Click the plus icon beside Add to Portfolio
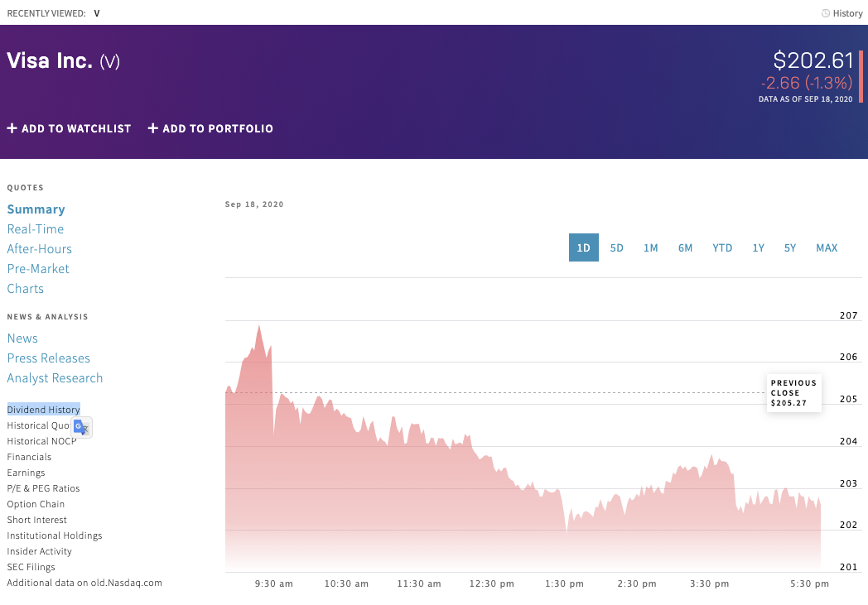The image size is (868, 605). coord(153,128)
